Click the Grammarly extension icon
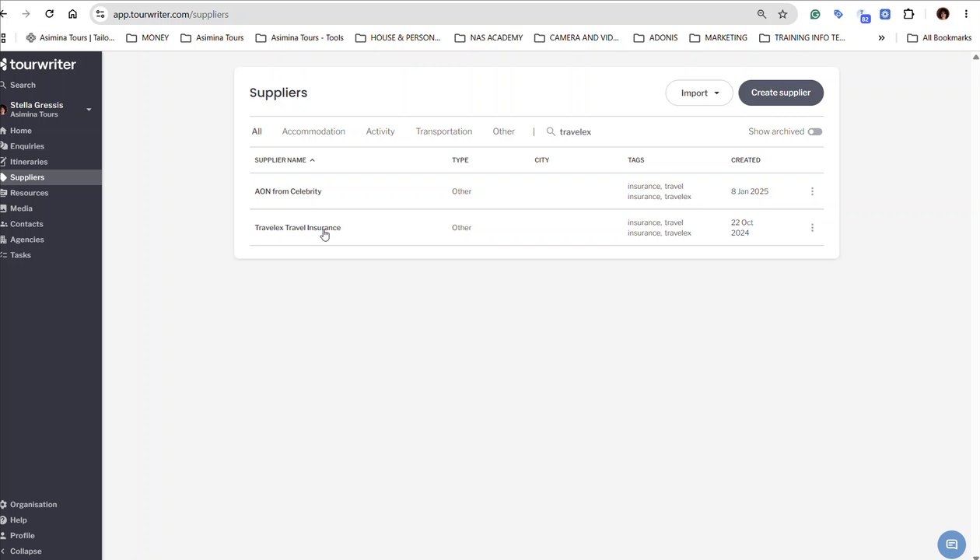This screenshot has height=560, width=980. (x=815, y=14)
